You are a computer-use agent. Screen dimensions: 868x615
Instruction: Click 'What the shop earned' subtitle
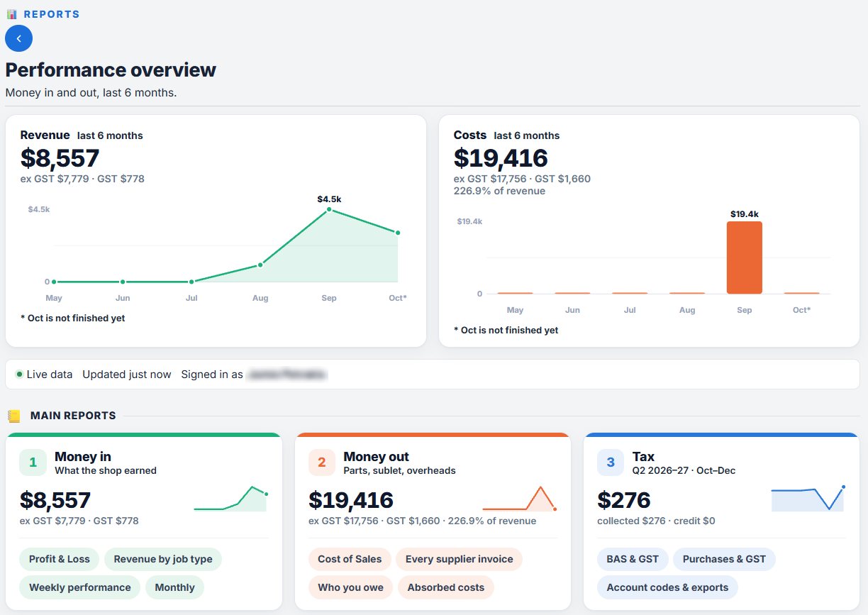coord(106,470)
